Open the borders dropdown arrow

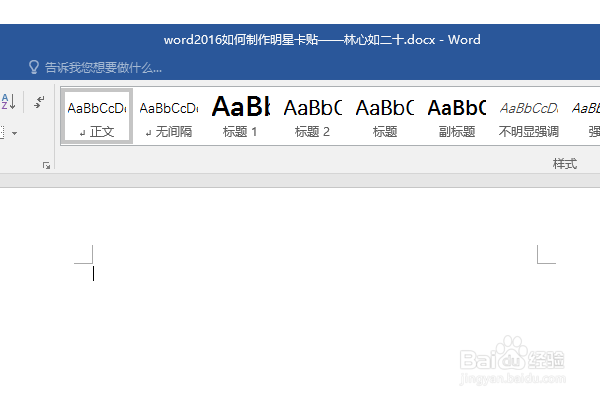pos(15,133)
